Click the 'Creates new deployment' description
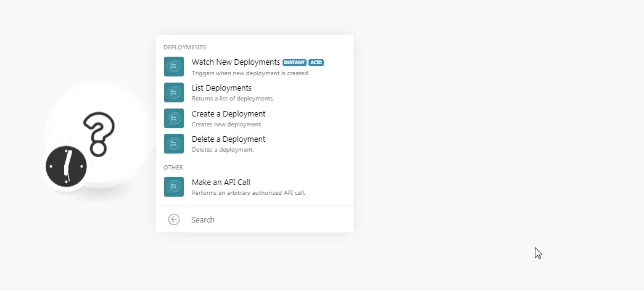 tap(227, 124)
